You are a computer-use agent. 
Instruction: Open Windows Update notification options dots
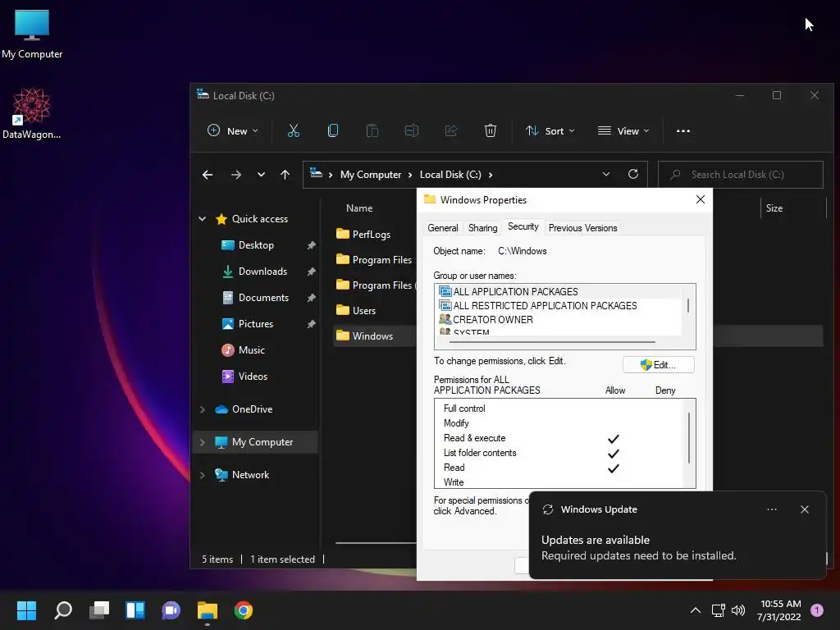coord(772,509)
